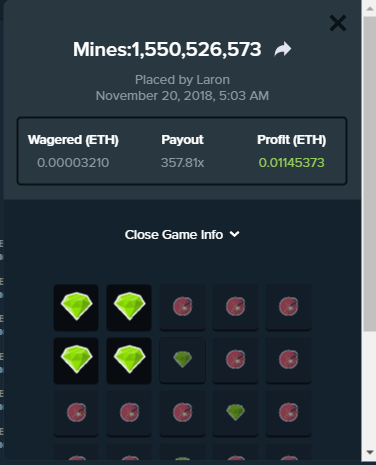This screenshot has height=465, width=376.
Task: Click the chevron beside Close Game Info
Action: coord(235,234)
